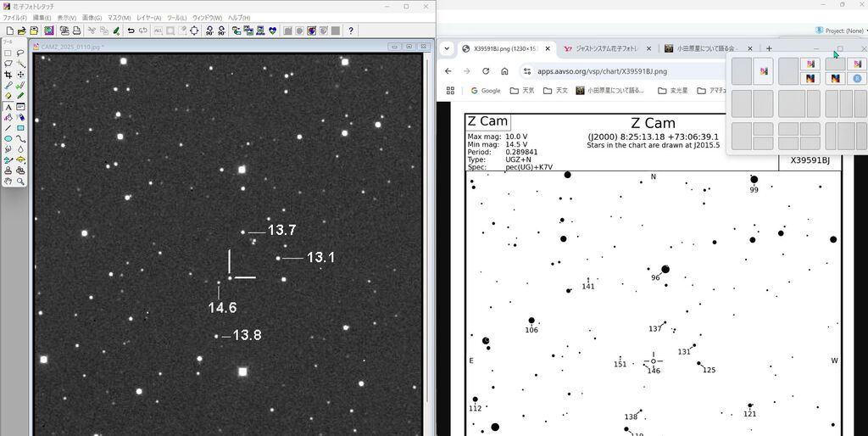868x436 pixels.
Task: Select the crop tool
Action: tap(8, 75)
